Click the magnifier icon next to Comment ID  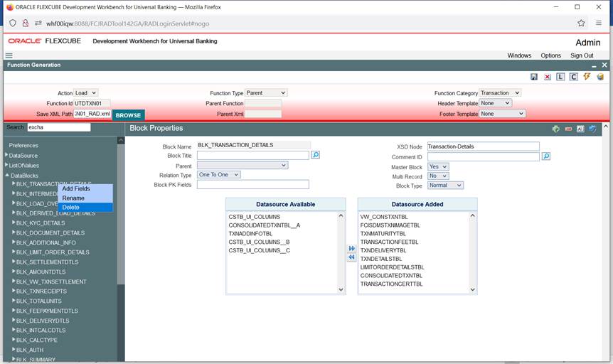tap(546, 156)
